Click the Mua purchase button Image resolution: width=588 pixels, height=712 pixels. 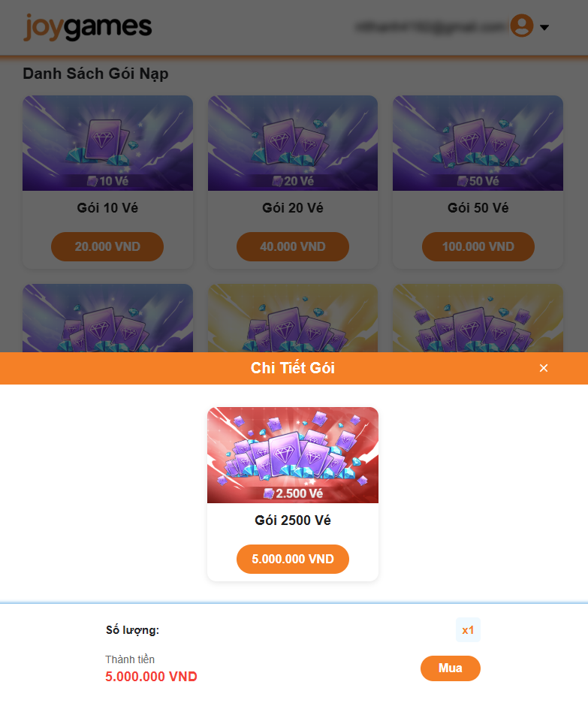coord(451,668)
